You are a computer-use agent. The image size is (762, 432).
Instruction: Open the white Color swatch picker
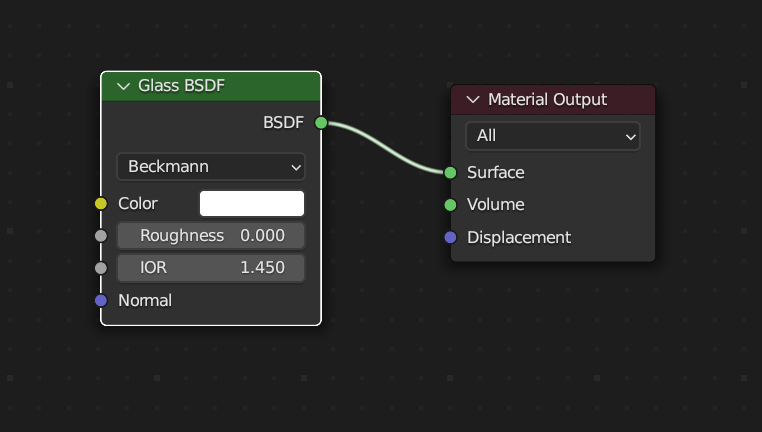(x=252, y=204)
